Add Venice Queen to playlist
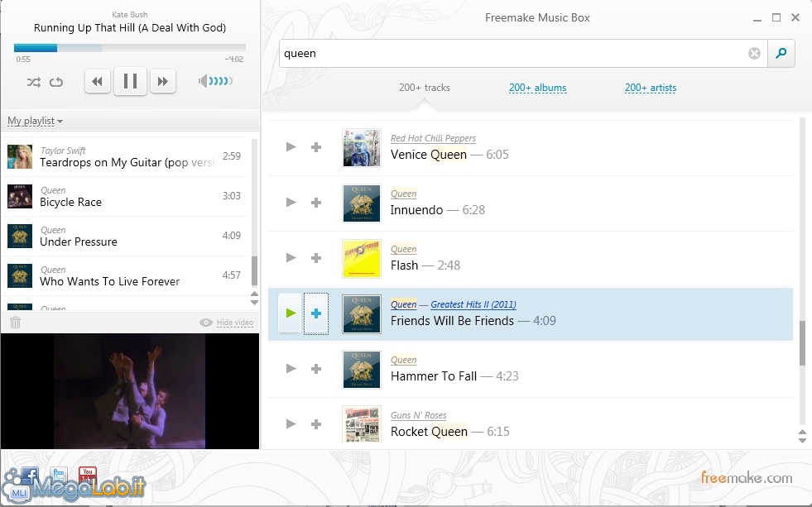The height and width of the screenshot is (507, 812). (x=316, y=147)
